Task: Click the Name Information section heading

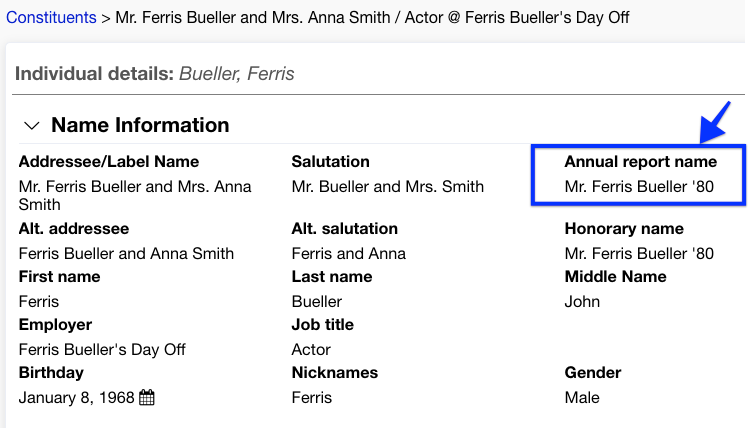Action: pos(140,125)
